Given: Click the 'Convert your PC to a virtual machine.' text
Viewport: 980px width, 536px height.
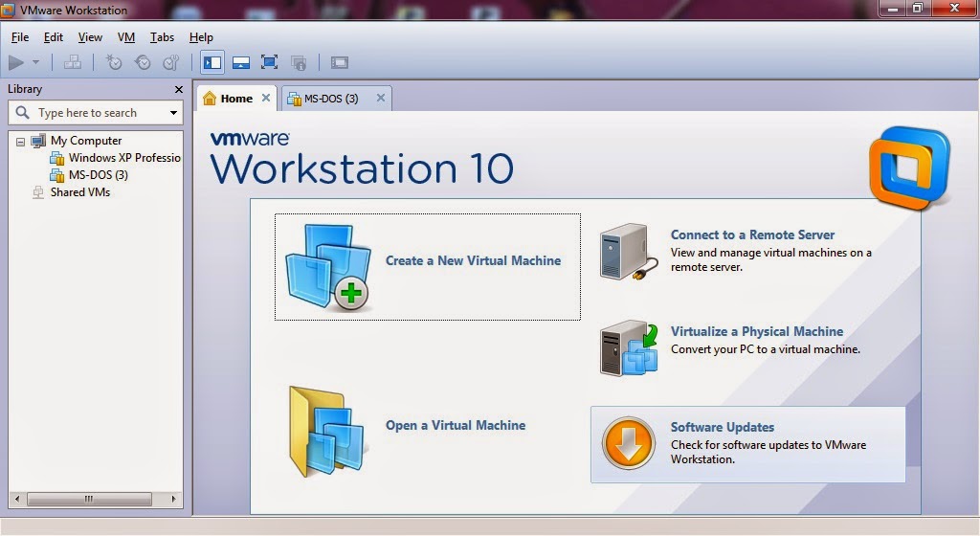Looking at the screenshot, I should point(766,349).
